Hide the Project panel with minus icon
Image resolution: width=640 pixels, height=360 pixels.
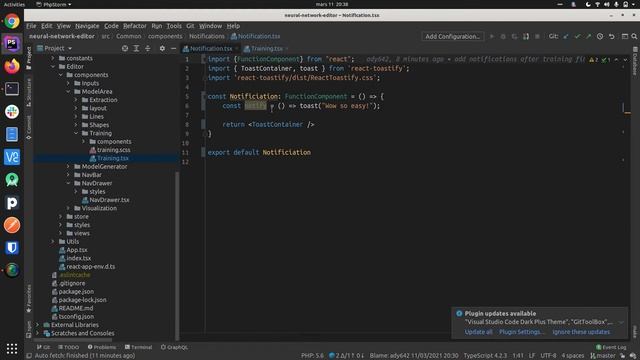tap(173, 48)
